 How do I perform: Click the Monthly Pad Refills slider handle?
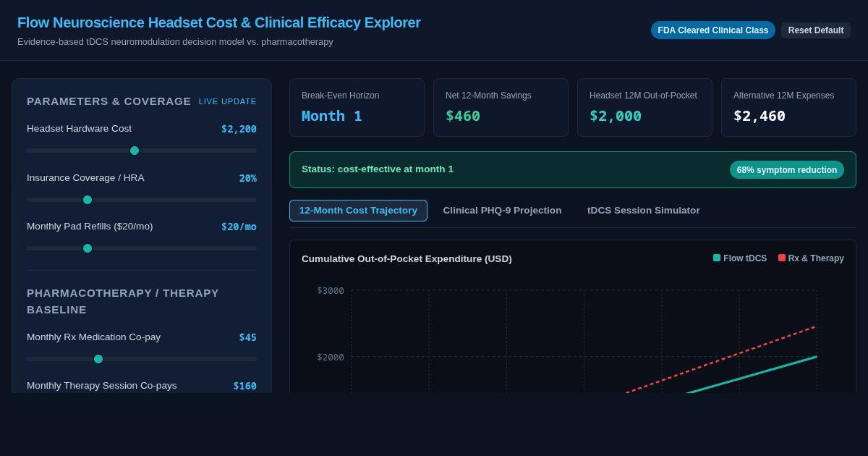[x=88, y=248]
